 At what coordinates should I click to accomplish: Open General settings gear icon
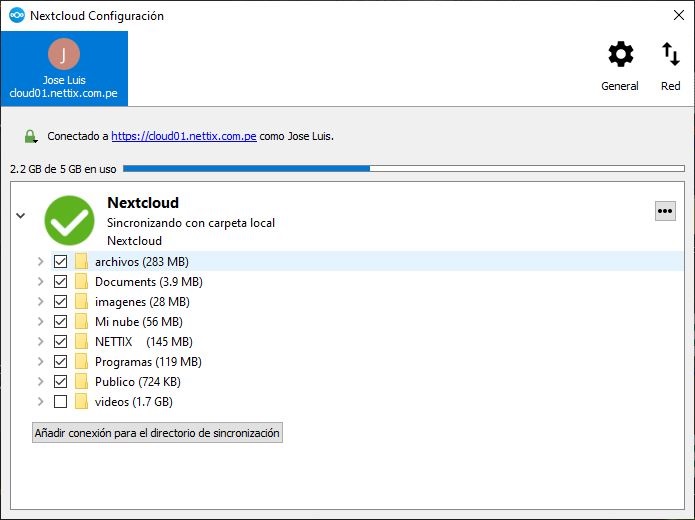[x=620, y=56]
